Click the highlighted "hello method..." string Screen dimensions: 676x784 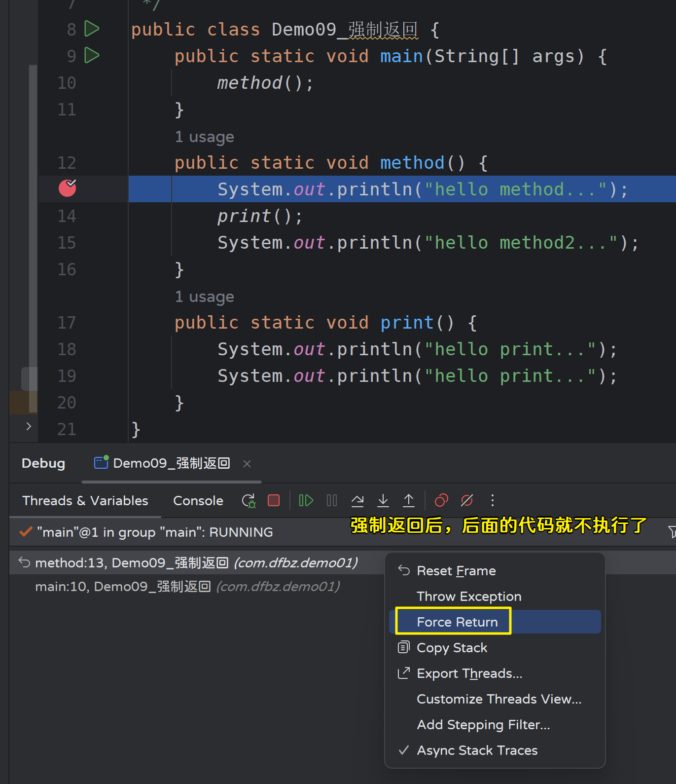(x=516, y=189)
